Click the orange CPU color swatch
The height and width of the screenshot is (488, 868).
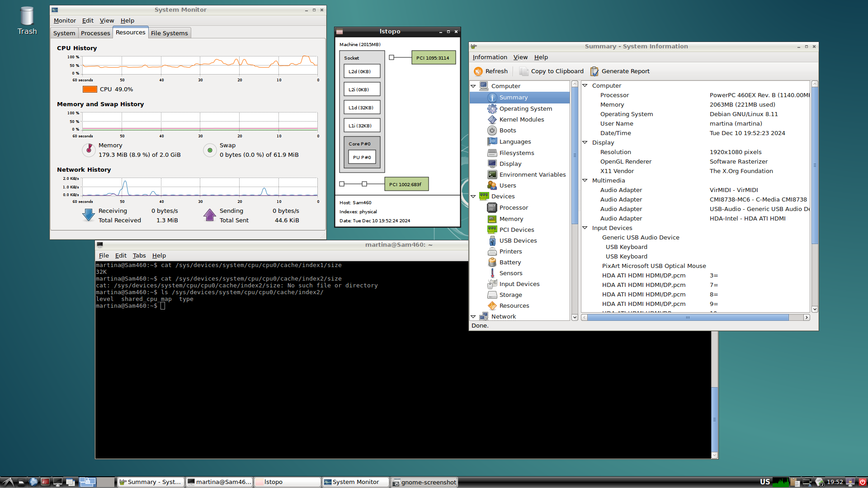click(90, 89)
